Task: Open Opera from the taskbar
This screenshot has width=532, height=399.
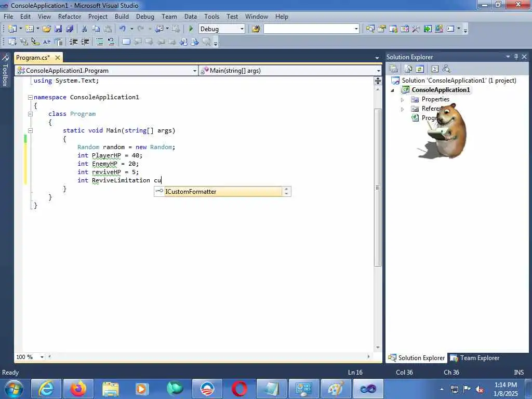Action: [x=239, y=389]
